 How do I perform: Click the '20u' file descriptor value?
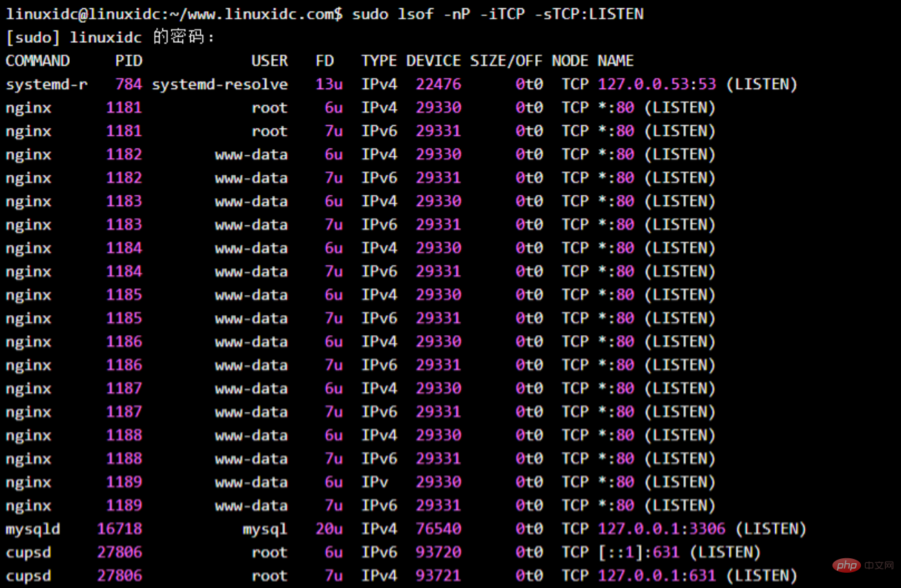(x=329, y=529)
